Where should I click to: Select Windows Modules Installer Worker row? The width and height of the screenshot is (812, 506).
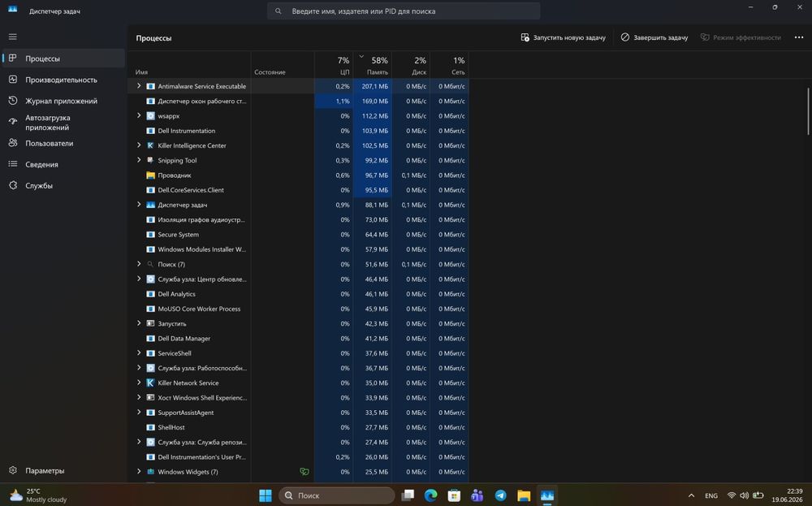point(298,249)
